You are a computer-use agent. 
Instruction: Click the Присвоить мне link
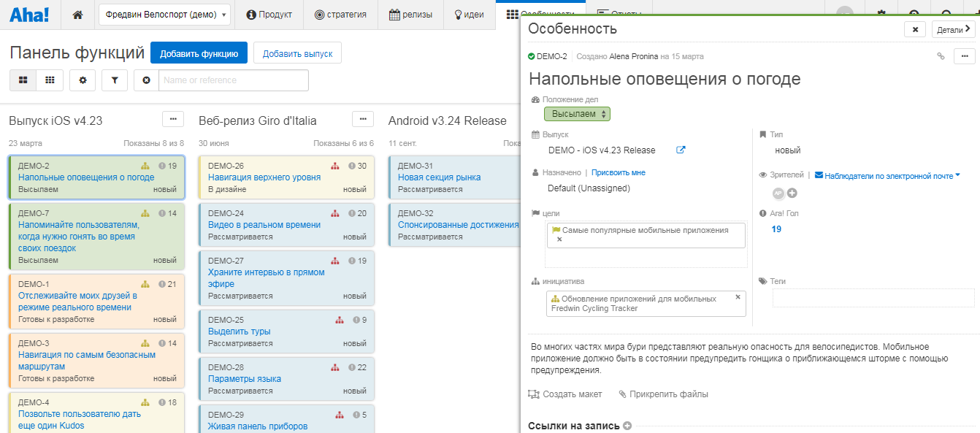(618, 173)
